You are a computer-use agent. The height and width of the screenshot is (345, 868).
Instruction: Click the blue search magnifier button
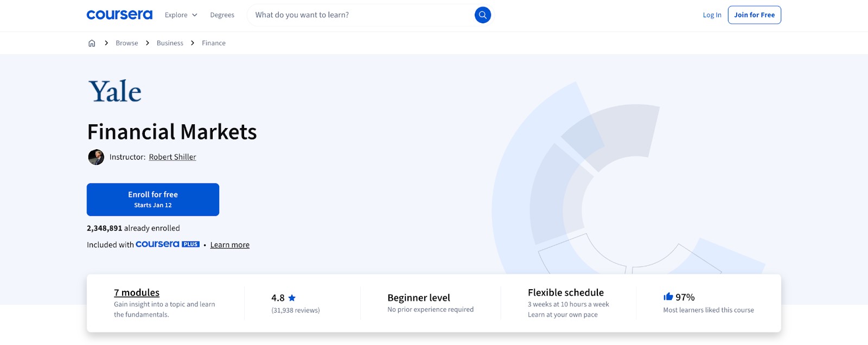[x=483, y=15]
